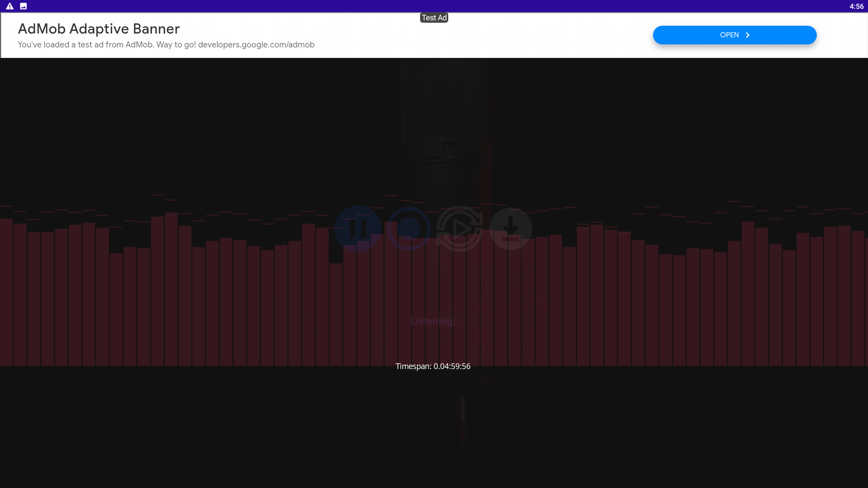Pause the recording with the pause button
The image size is (868, 488).
358,229
